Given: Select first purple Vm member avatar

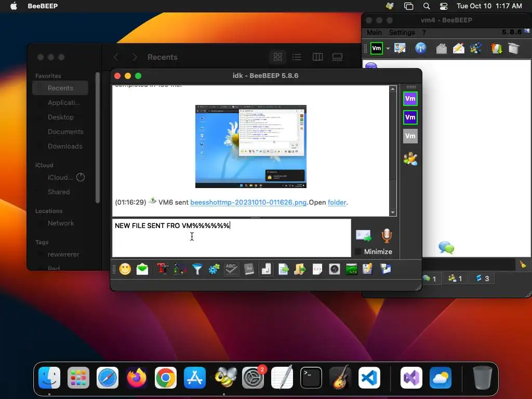Looking at the screenshot, I should click(410, 99).
